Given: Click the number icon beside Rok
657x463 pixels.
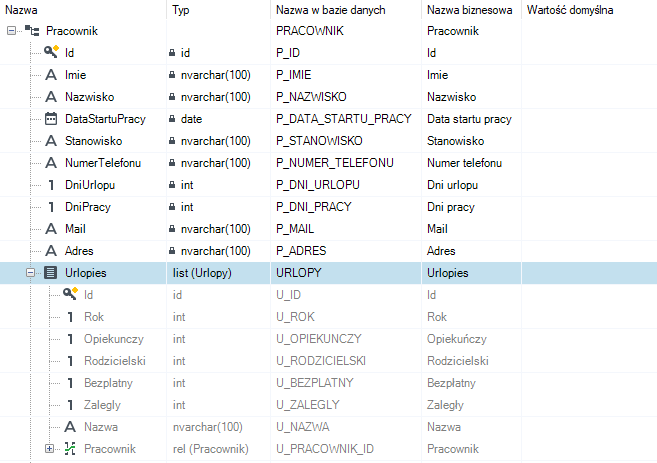Looking at the screenshot, I should click(70, 317).
